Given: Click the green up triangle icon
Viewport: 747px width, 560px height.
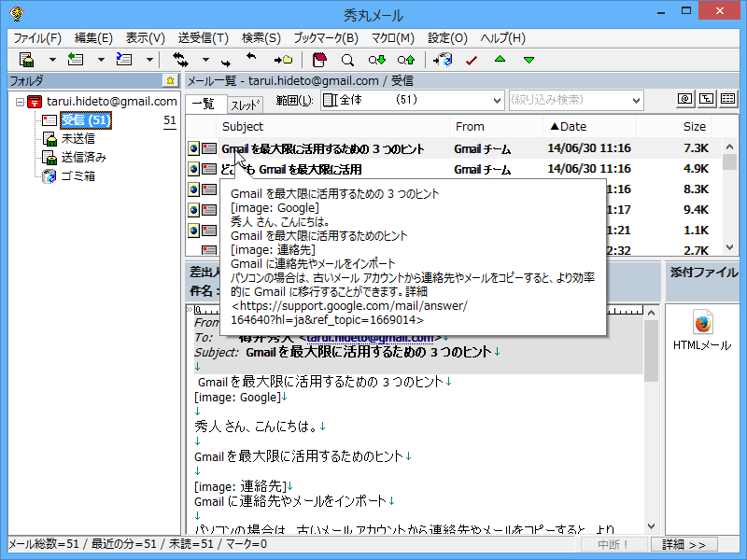Looking at the screenshot, I should [x=500, y=59].
